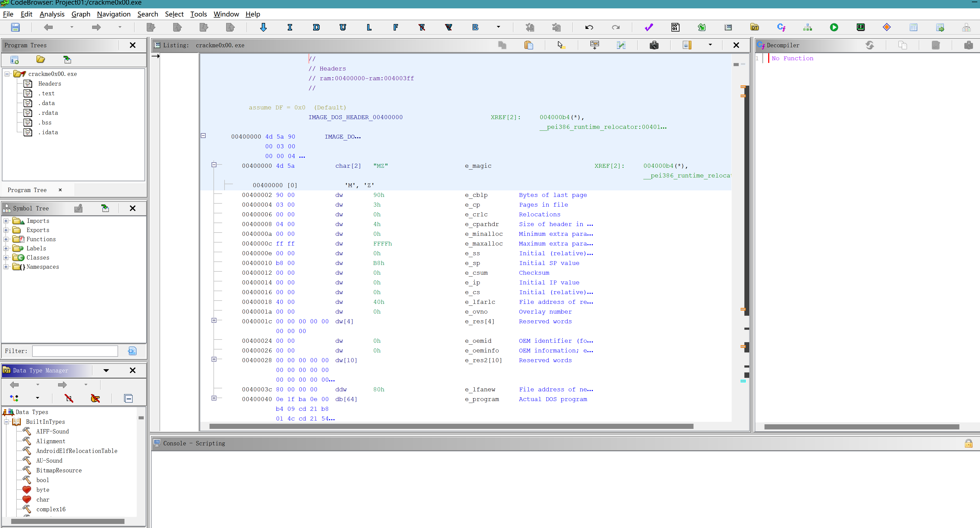Click the Data Types horizontal scrollbar
This screenshot has height=528, width=980.
[68, 522]
